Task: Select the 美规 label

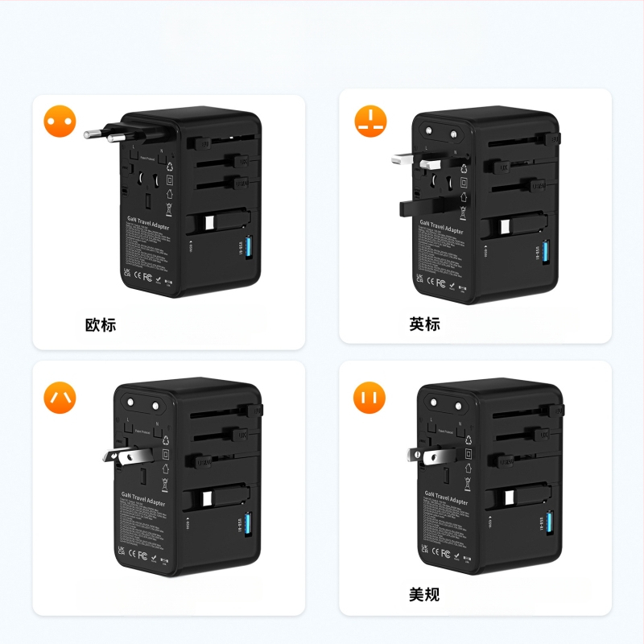Action: (424, 594)
